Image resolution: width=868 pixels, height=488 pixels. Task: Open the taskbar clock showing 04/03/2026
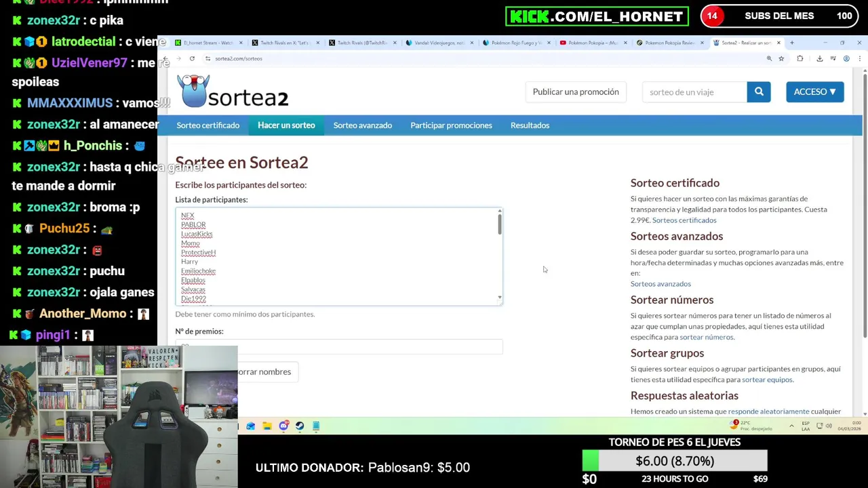click(x=849, y=426)
